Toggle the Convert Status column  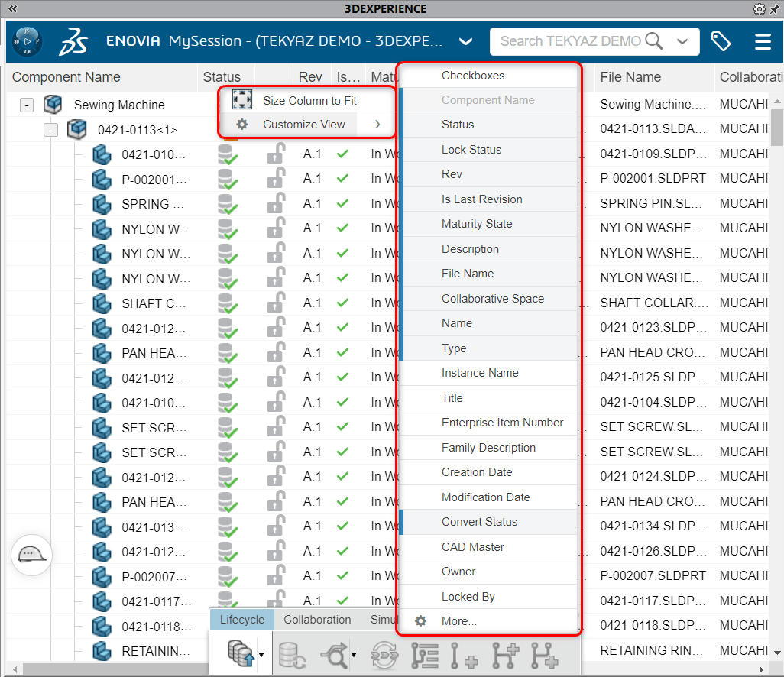coord(489,521)
